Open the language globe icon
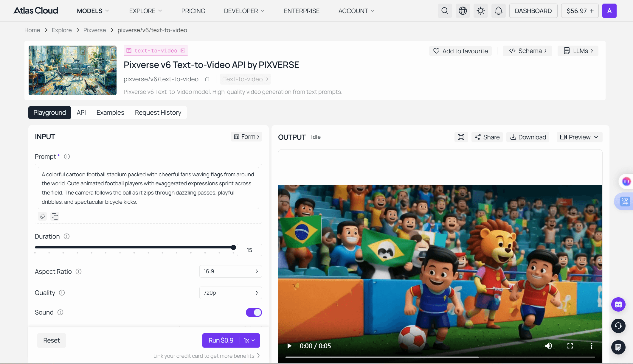633x364 pixels. click(463, 11)
